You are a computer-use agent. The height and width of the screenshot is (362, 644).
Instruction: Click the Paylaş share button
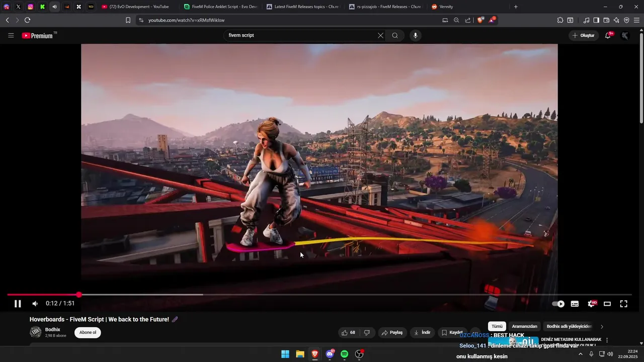[392, 332]
